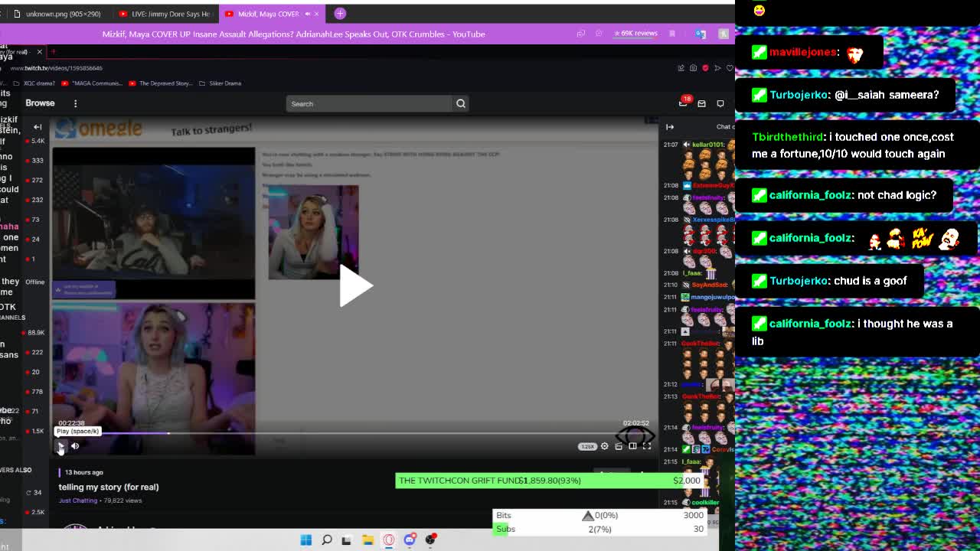Screen dimensions: 980x551
Task: Click inside the Twitch Search field
Action: [369, 103]
